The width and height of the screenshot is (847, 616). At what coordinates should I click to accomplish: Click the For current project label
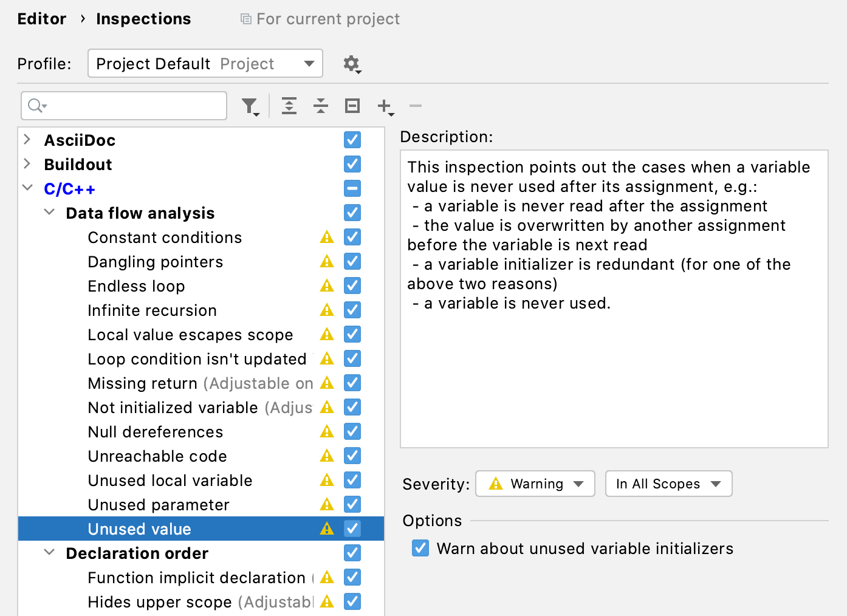pos(328,19)
